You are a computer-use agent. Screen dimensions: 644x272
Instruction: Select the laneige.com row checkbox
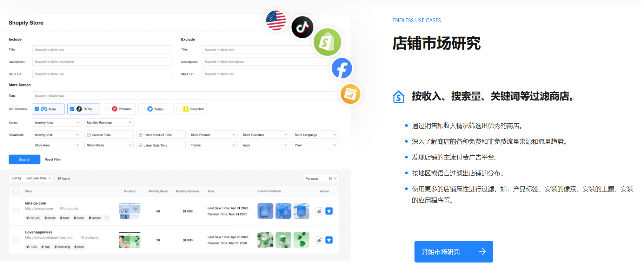16,211
